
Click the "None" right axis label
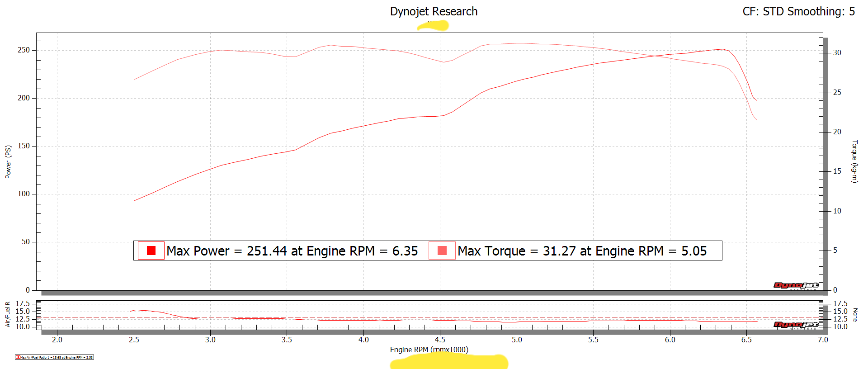pyautogui.click(x=855, y=315)
